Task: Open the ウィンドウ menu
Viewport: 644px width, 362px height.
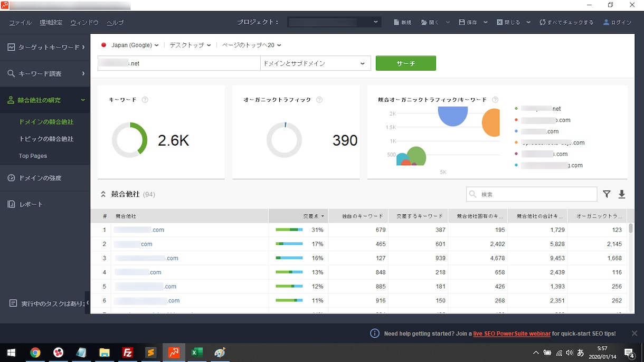Action: [x=84, y=23]
